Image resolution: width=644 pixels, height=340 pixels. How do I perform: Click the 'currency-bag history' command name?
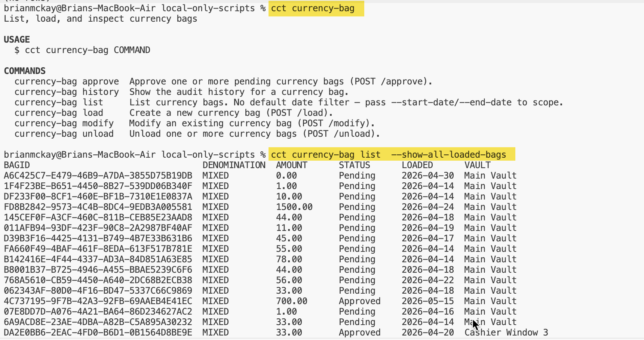click(67, 92)
